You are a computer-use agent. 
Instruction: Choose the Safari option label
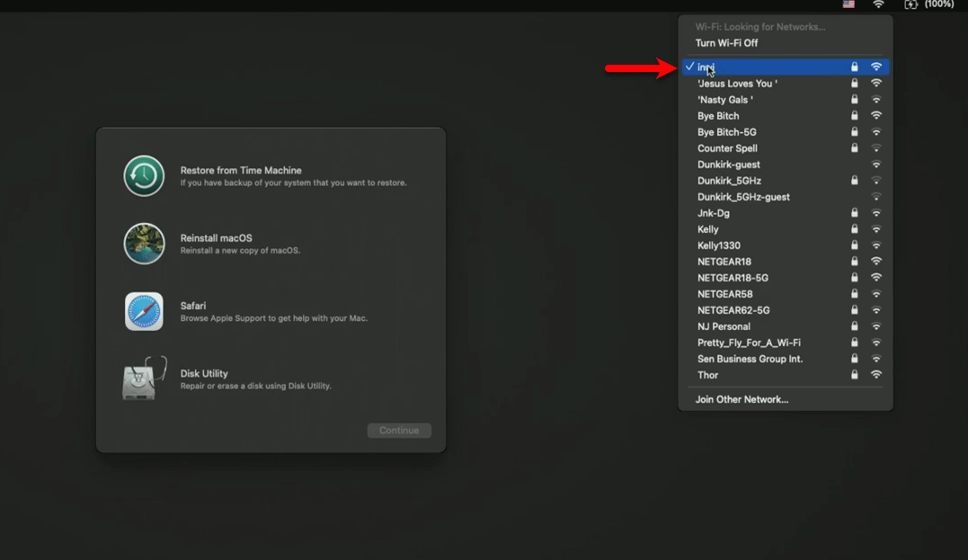(192, 306)
